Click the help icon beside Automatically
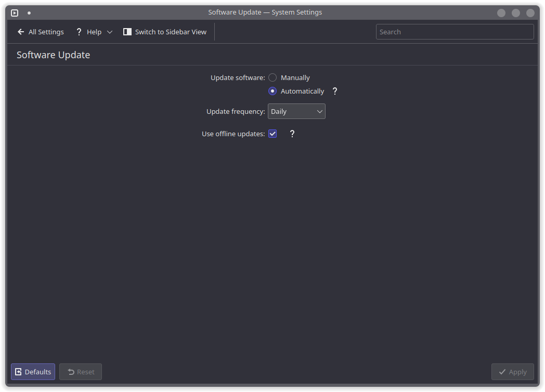 click(335, 91)
